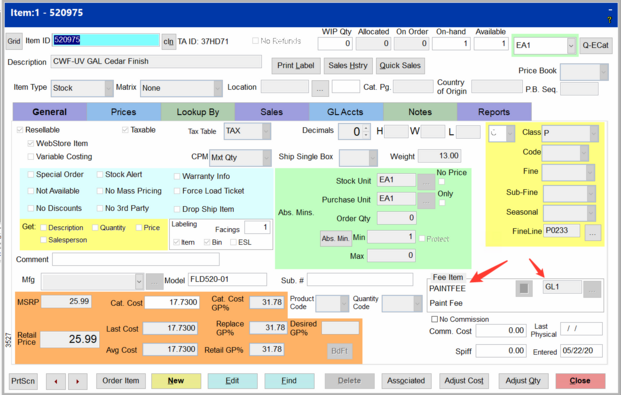Enable Variable Costing checkbox

(30, 157)
